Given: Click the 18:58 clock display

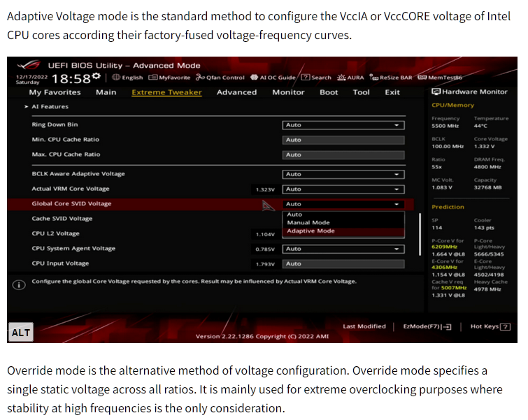Looking at the screenshot, I should click(71, 79).
